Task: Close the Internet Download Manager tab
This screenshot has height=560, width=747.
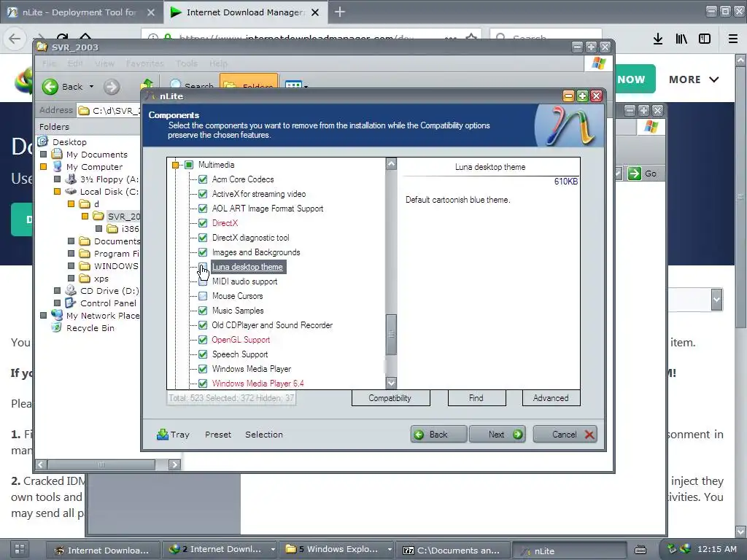Action: 315,12
